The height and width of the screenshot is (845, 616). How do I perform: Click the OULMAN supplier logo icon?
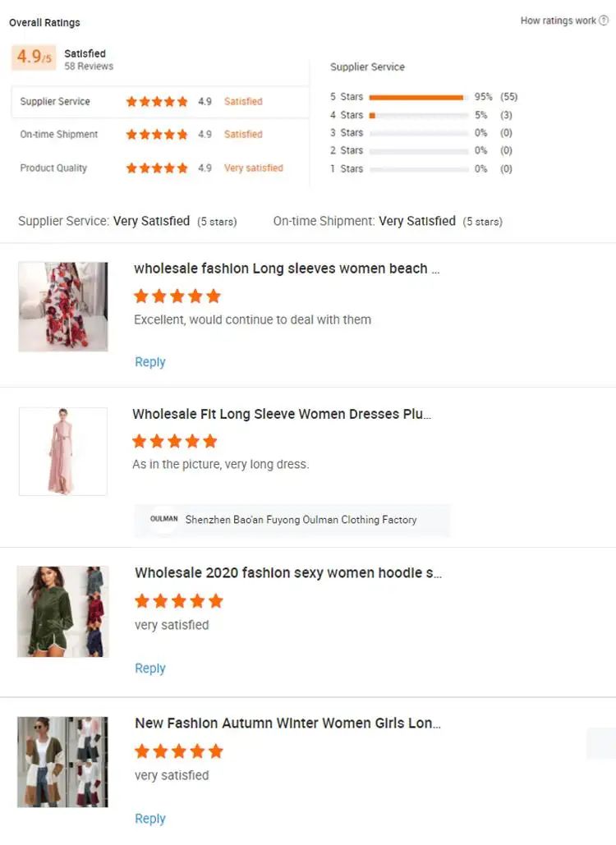(164, 520)
